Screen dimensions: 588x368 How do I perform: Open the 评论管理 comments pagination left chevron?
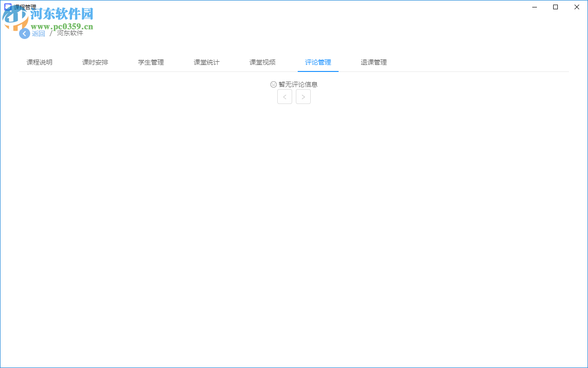coord(284,97)
